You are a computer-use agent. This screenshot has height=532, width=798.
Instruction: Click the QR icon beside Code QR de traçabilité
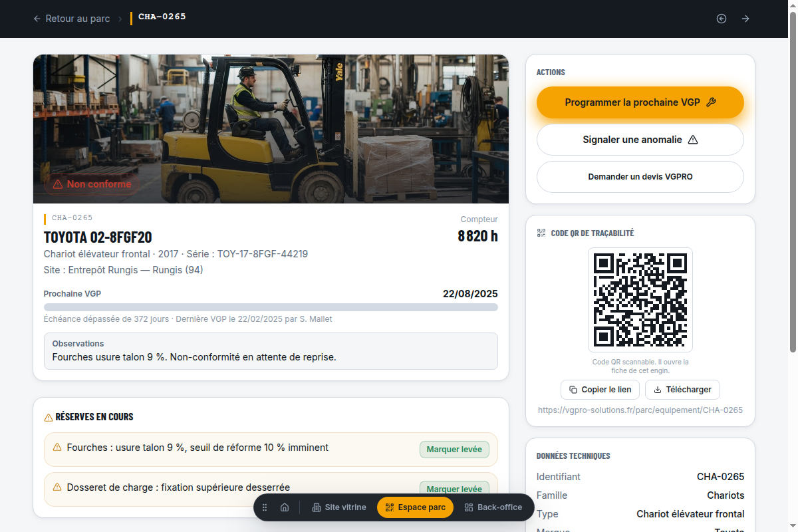coord(541,233)
